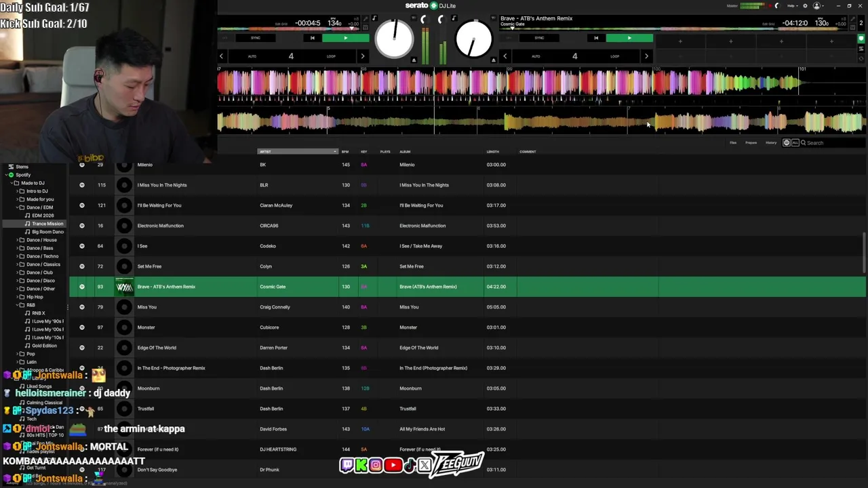Click Spotify icon on the Milenio row
The width and height of the screenshot is (868, 488).
coord(82,165)
